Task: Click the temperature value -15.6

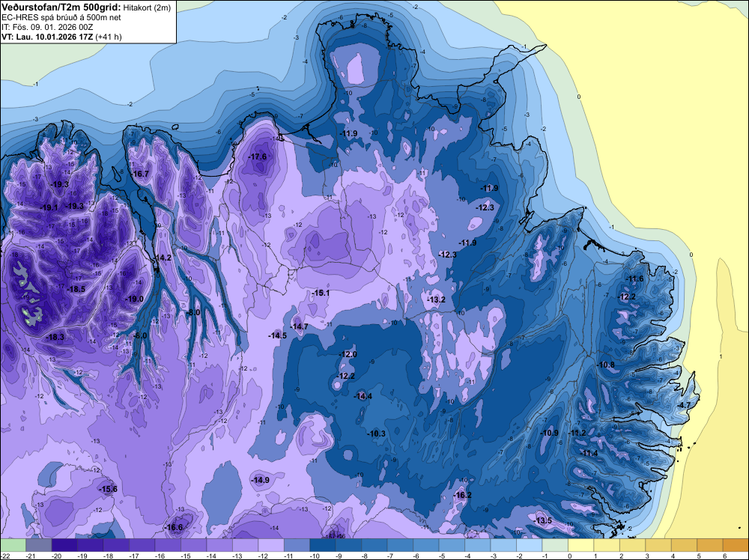Action: [108, 489]
